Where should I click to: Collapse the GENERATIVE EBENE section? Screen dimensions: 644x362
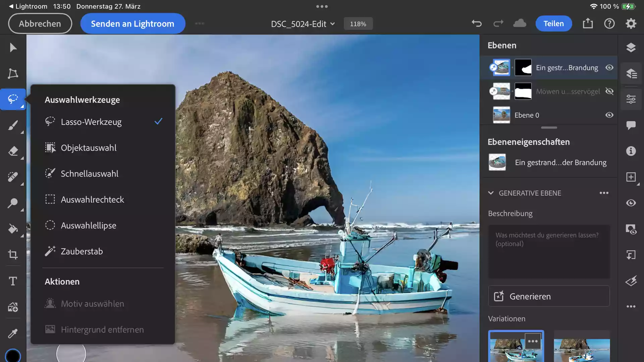pos(491,193)
